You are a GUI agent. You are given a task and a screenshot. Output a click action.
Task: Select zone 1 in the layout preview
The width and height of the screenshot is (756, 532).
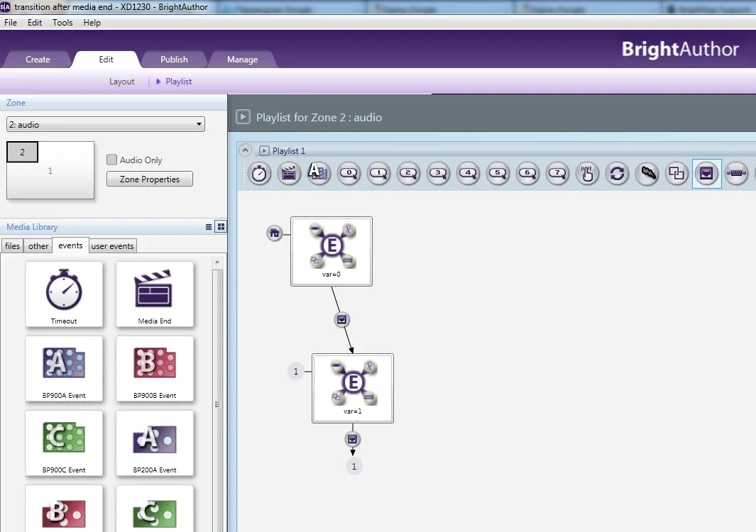50,170
